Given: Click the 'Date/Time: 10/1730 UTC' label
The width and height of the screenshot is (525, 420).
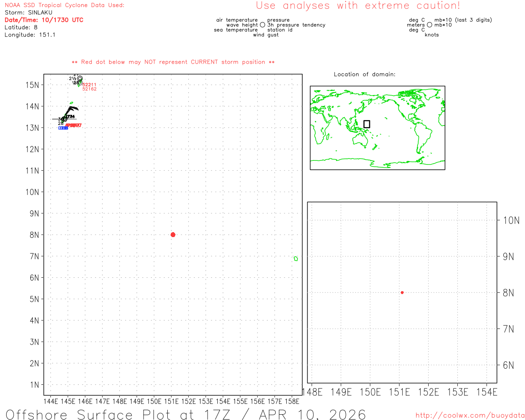Looking at the screenshot, I should pyautogui.click(x=44, y=20).
